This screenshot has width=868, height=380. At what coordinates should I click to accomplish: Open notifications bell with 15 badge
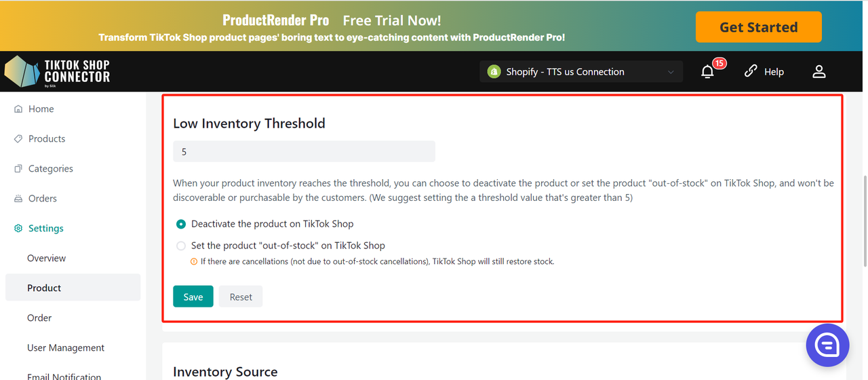708,71
